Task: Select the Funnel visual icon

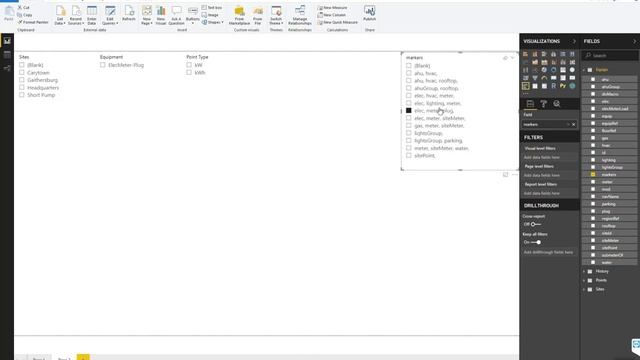Action: tap(535, 78)
